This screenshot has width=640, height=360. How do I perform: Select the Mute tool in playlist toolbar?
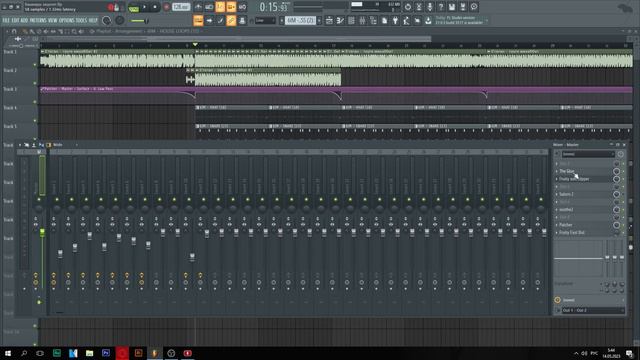click(46, 31)
